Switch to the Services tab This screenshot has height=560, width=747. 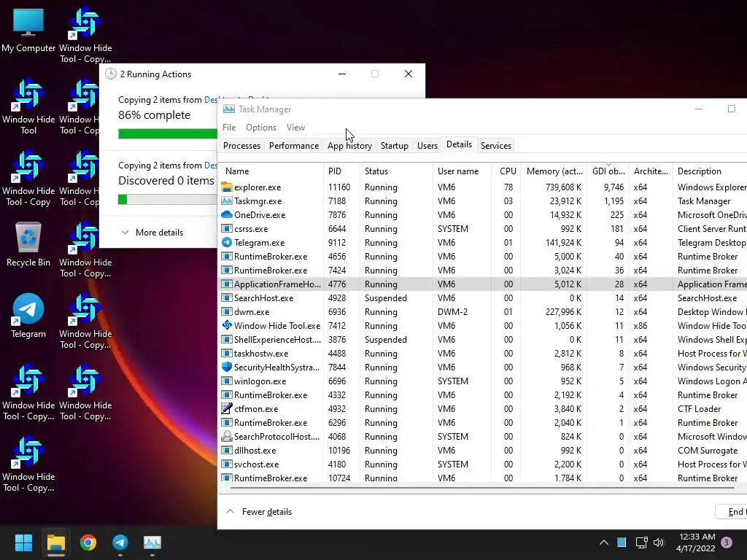(496, 146)
